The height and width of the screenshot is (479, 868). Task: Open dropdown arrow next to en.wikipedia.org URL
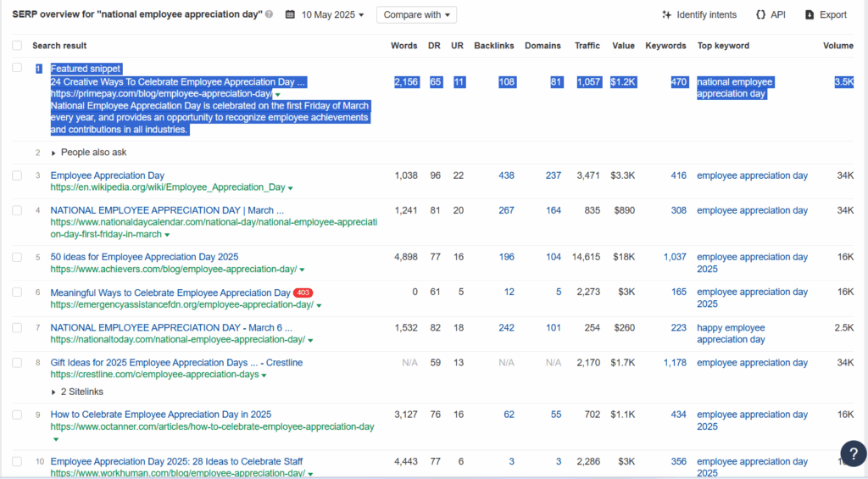coord(291,188)
